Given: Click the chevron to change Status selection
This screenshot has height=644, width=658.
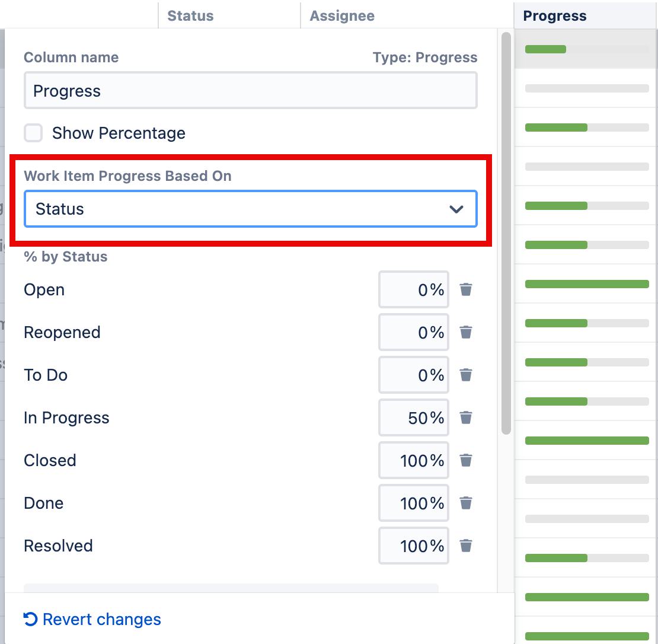Looking at the screenshot, I should pyautogui.click(x=455, y=209).
